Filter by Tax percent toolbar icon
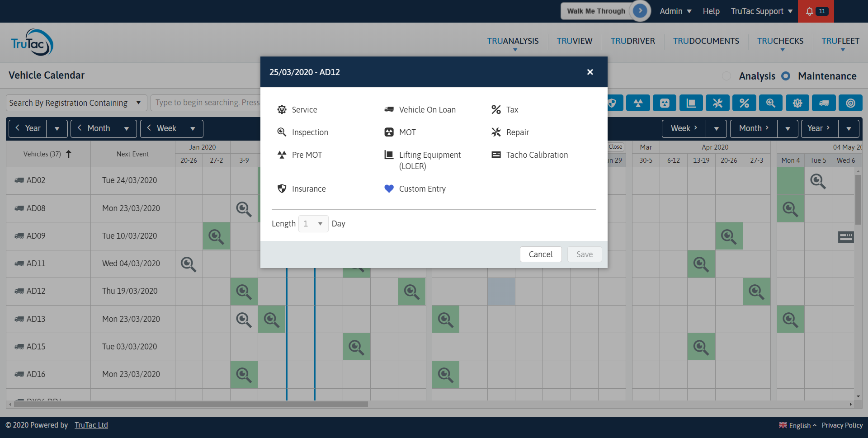The height and width of the screenshot is (438, 868). [744, 103]
